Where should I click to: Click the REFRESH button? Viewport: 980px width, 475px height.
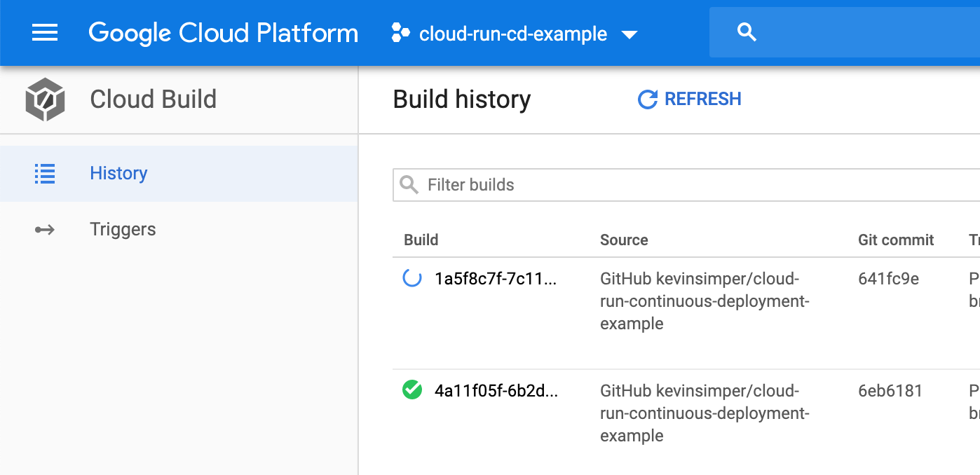[x=689, y=99]
